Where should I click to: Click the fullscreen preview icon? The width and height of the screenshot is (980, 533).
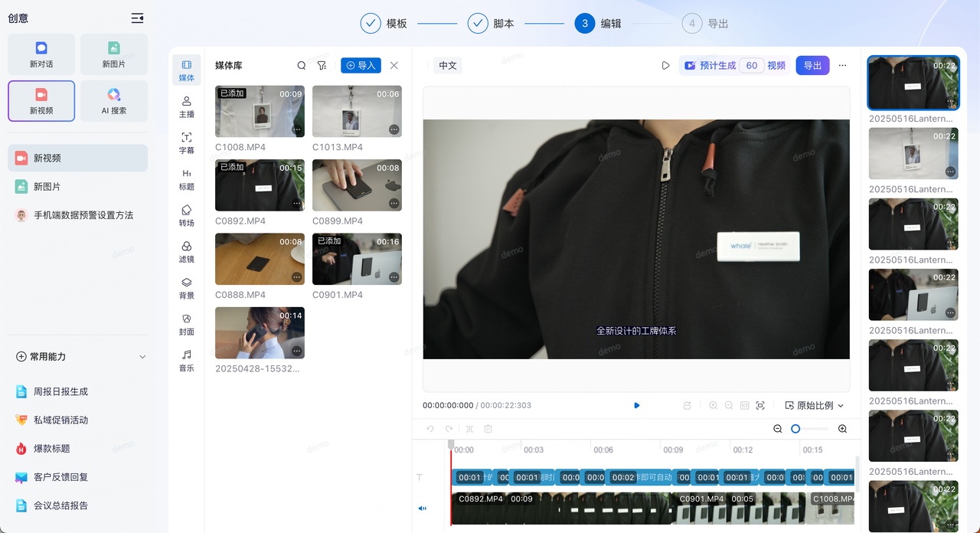tap(760, 405)
